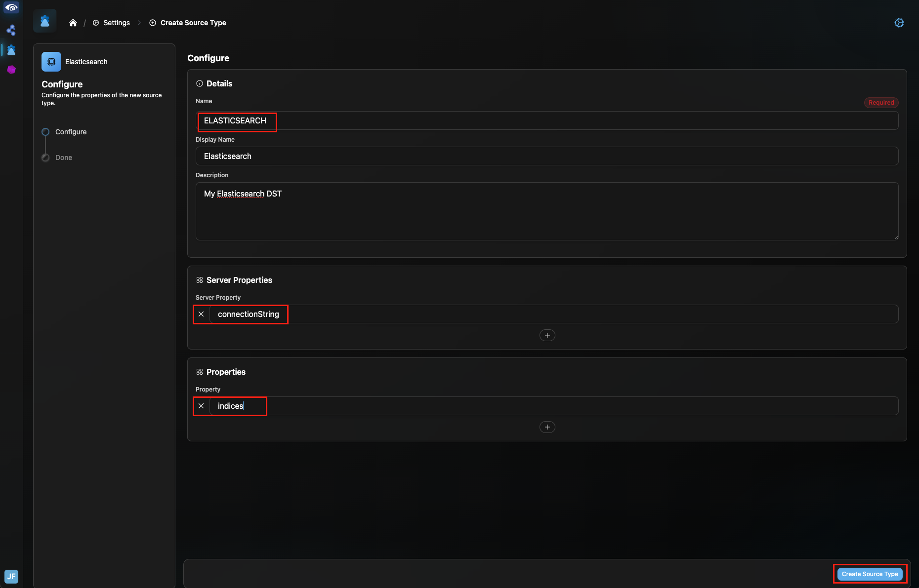The image size is (919, 588).
Task: Click the Elasticsearch chip icon
Action: coord(51,62)
